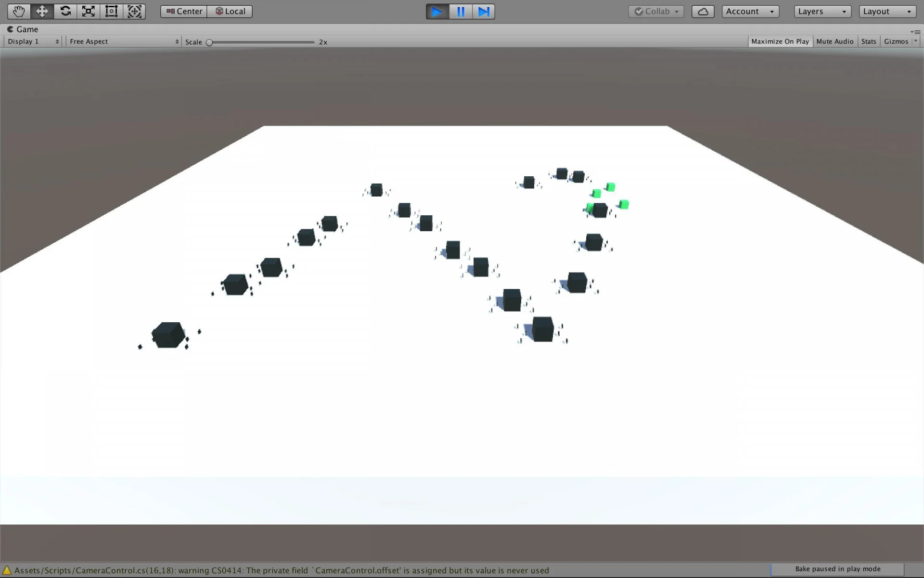Open the Layout dropdown
Image resolution: width=924 pixels, height=578 pixels.
pos(887,12)
